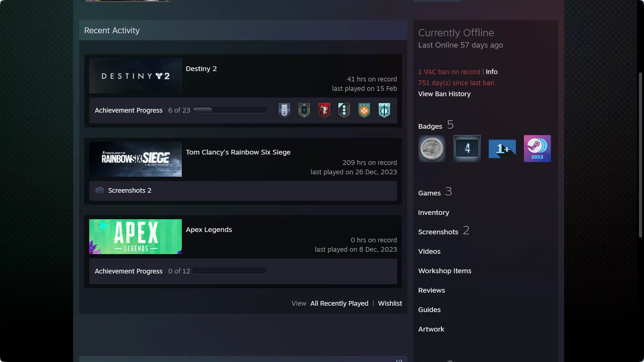The image size is (644, 362).
Task: Click the '41 hrs on record' text
Action: (x=372, y=79)
